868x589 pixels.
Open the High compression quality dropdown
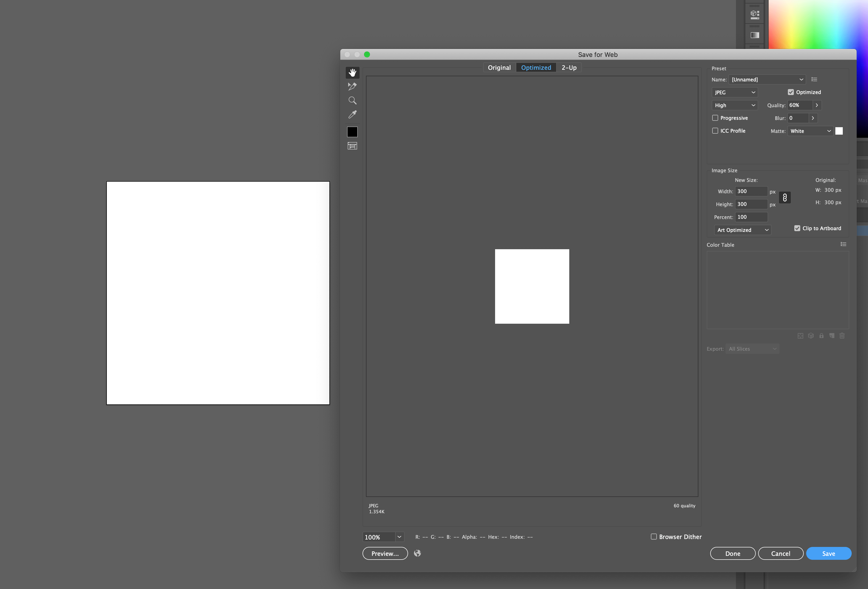(734, 105)
